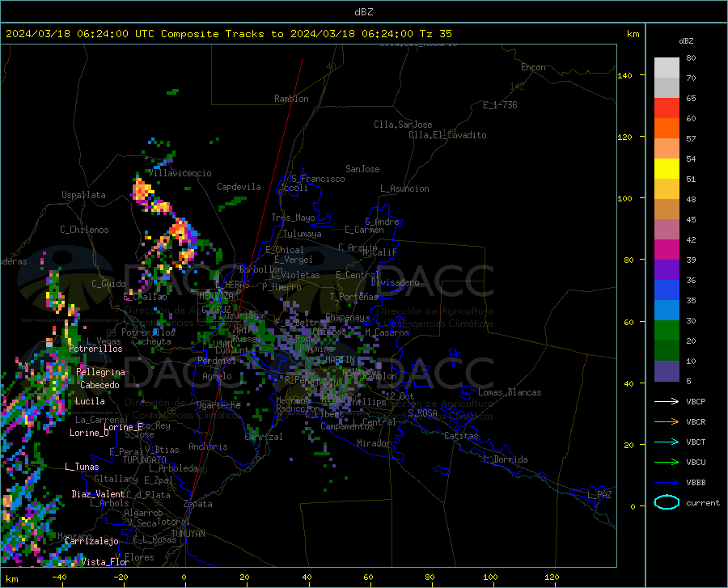Click the Uspallata map label
Viewport: 728px width, 588px height.
point(83,195)
